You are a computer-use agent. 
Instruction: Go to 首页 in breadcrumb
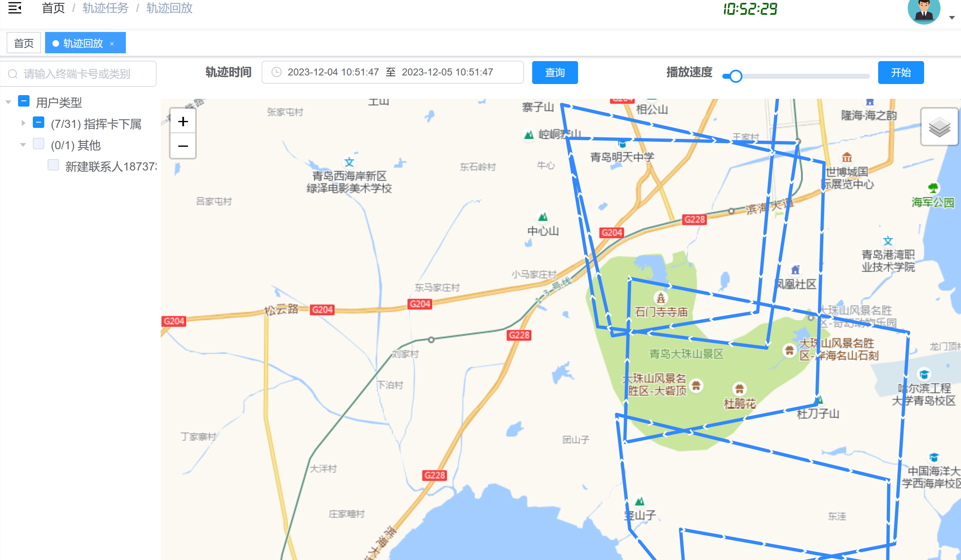tap(53, 8)
